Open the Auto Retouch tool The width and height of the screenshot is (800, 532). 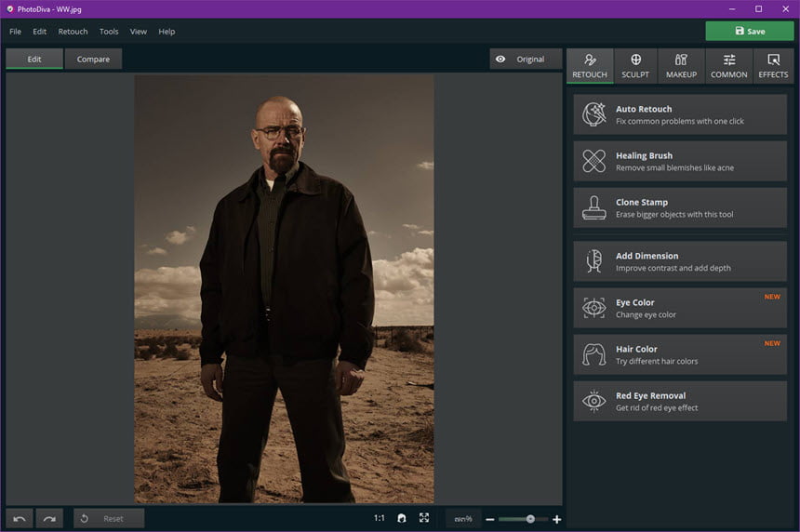(680, 114)
